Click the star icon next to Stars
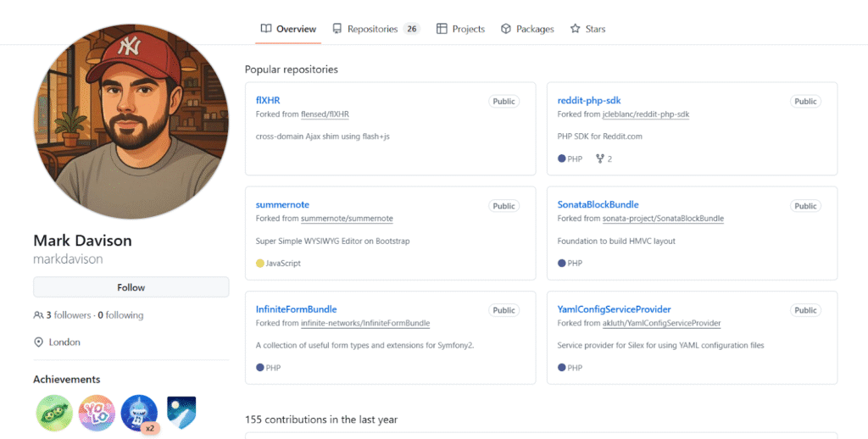This screenshot has width=868, height=439. click(x=576, y=29)
